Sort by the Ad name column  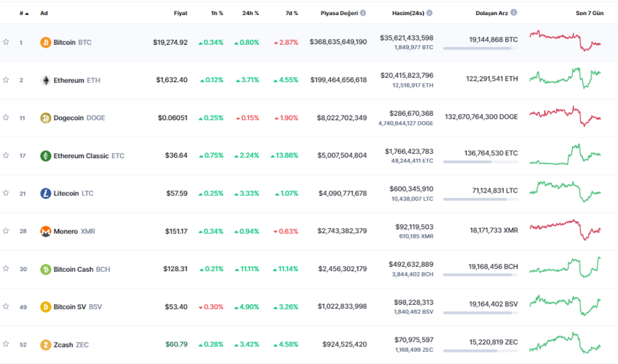click(x=43, y=13)
